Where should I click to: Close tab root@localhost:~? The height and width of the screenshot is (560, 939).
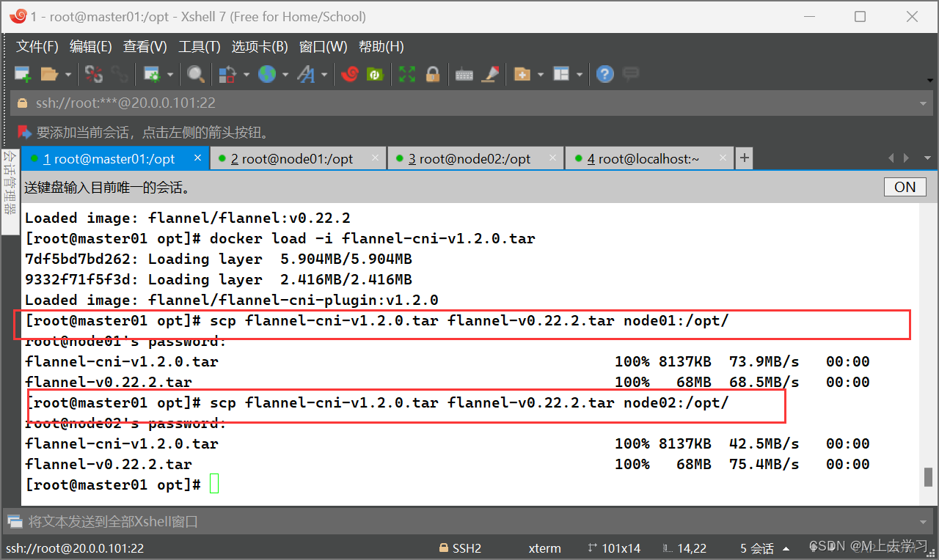722,158
